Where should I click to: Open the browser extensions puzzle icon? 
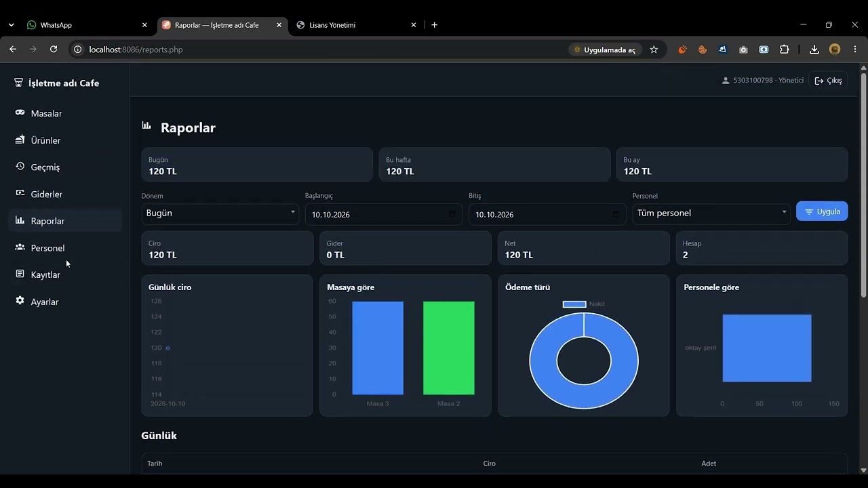pyautogui.click(x=785, y=49)
